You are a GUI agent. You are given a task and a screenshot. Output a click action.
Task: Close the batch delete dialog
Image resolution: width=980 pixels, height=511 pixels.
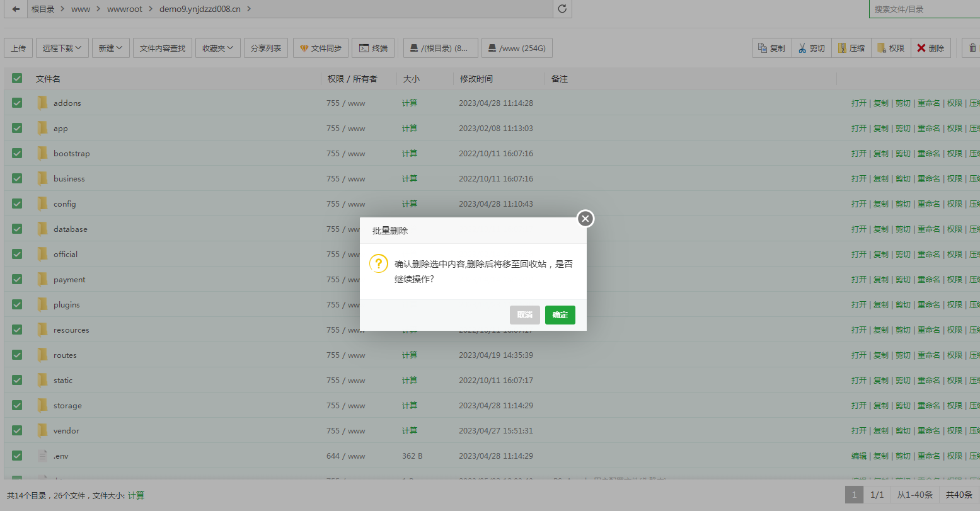pos(585,219)
